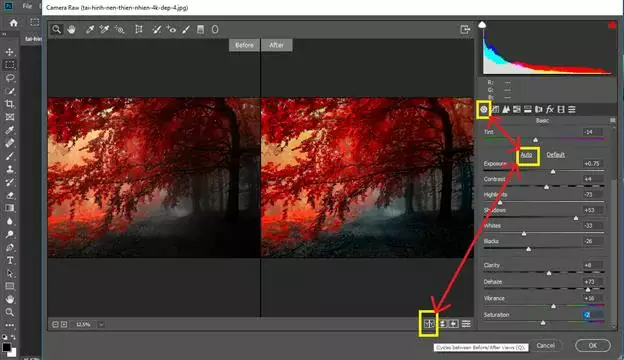Screen dimensions: 624x360
Task: Open the Basic panel flyout menu
Action: (612, 120)
